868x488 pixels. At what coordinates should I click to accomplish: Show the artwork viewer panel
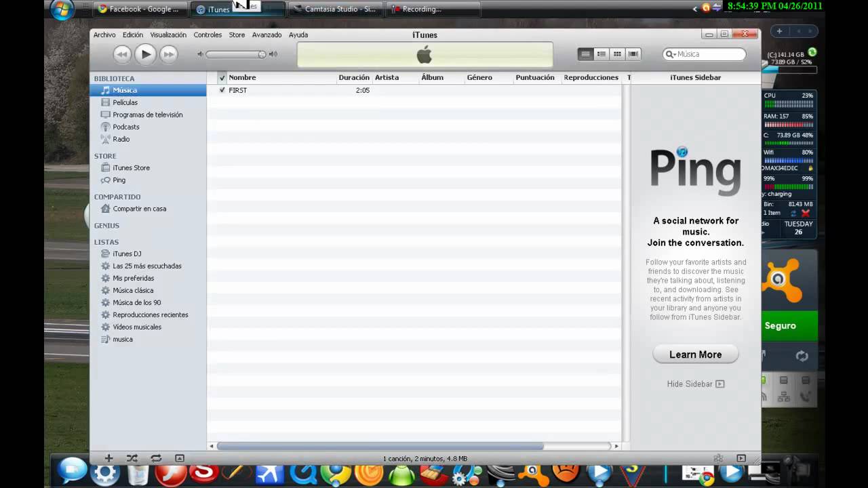(x=179, y=458)
